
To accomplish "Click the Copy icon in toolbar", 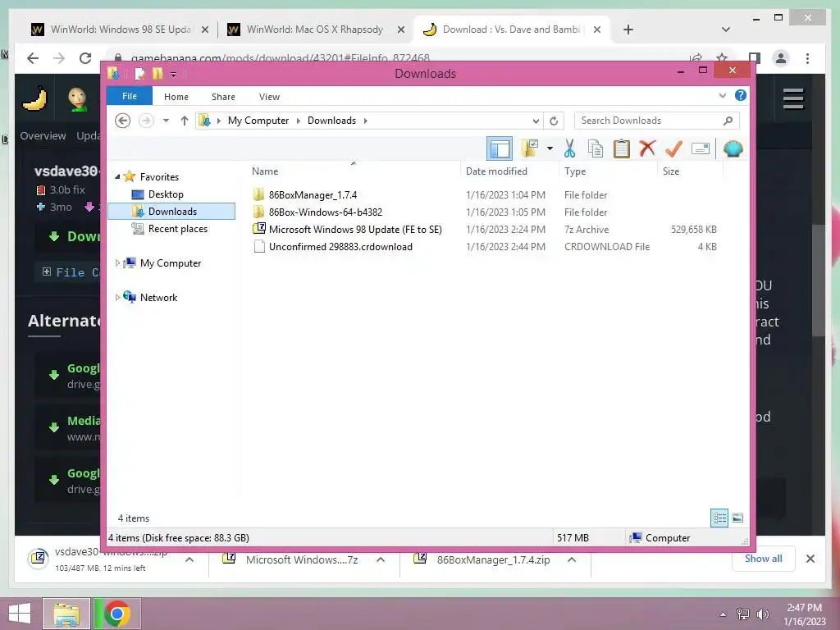I will pyautogui.click(x=596, y=148).
